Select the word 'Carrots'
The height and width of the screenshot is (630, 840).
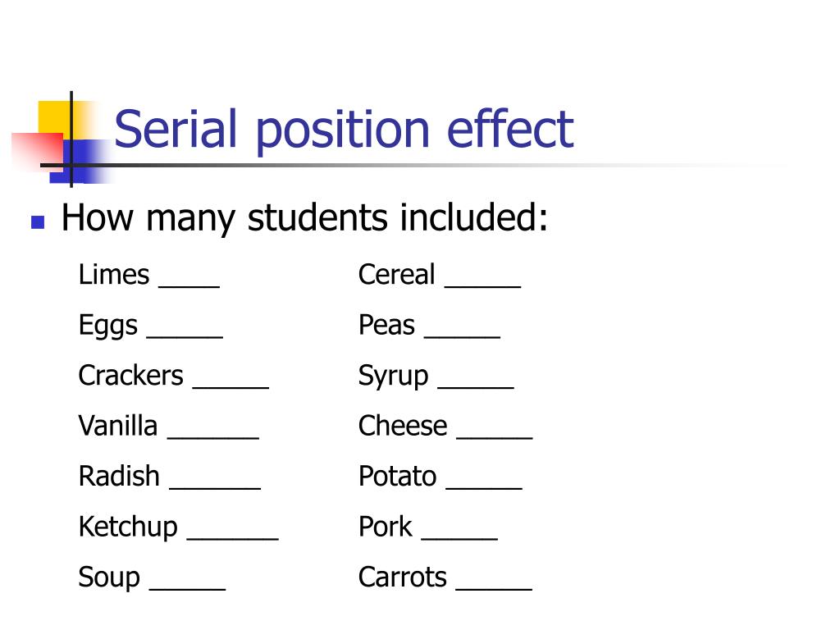pyautogui.click(x=402, y=577)
